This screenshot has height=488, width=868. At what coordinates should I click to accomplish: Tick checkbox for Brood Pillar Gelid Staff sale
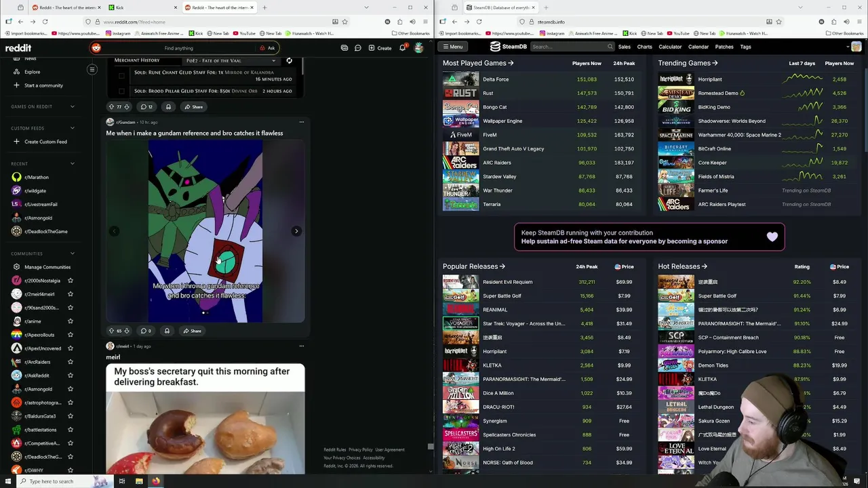click(x=121, y=91)
